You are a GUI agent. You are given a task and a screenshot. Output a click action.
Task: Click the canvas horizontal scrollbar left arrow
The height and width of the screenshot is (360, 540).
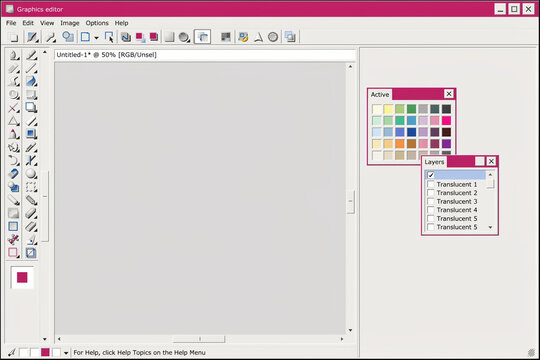[x=59, y=339]
